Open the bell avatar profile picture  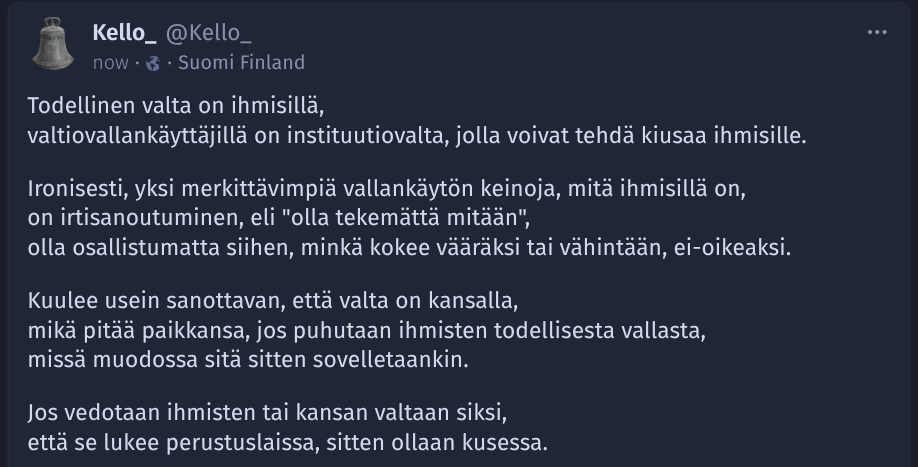[x=53, y=43]
